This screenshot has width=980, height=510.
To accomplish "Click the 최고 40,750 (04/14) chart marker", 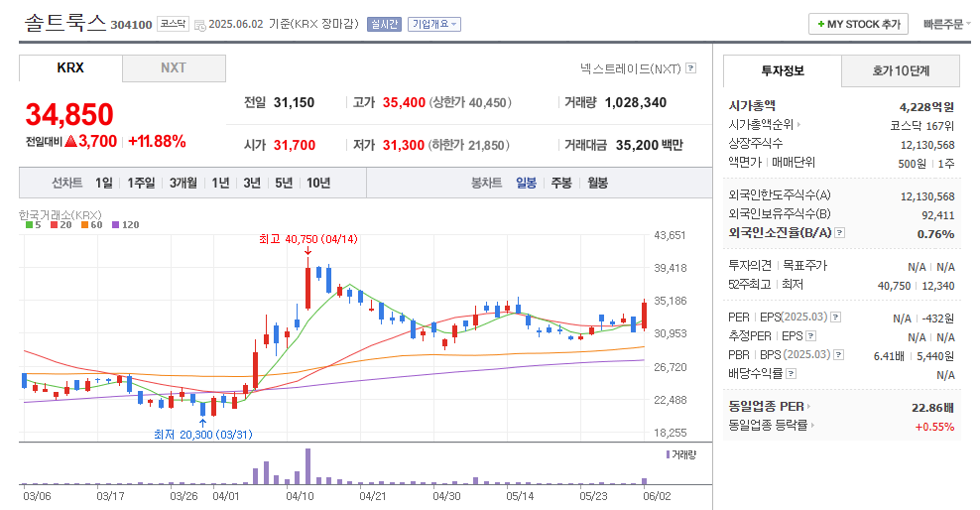I will 308,239.
